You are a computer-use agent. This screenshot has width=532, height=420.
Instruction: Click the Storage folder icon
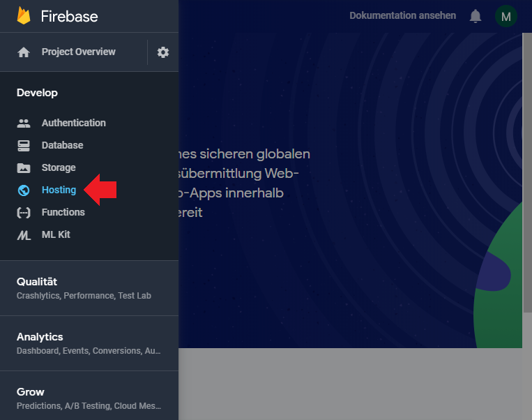[x=24, y=168]
